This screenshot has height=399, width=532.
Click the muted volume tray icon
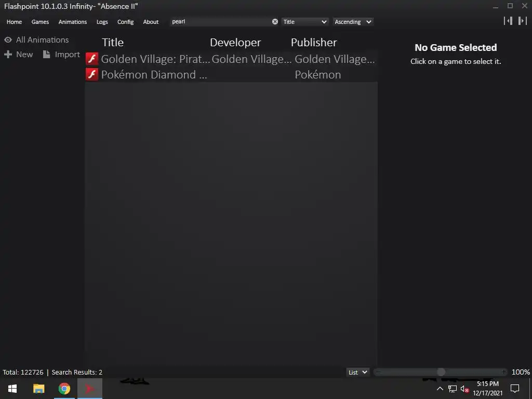pos(464,389)
